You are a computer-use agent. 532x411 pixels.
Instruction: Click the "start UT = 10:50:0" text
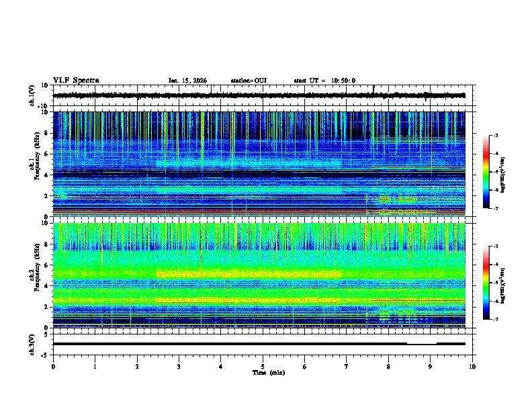click(x=324, y=81)
